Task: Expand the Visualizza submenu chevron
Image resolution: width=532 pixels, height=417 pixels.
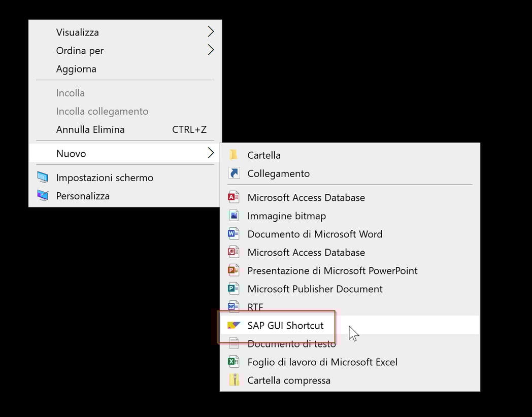Action: (211, 32)
